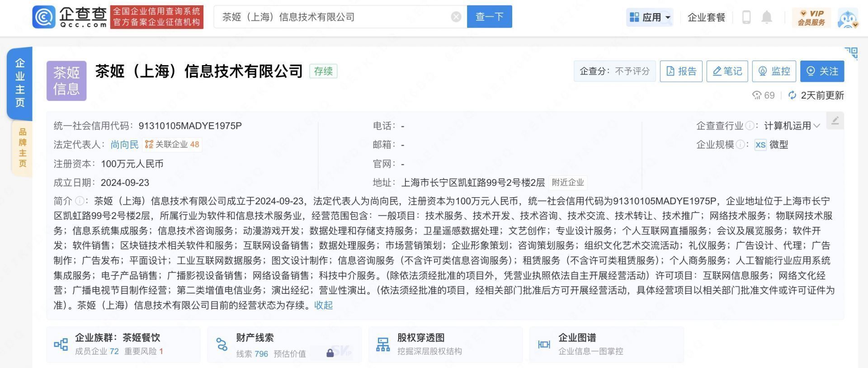Open the 股权穿透图 card
868x368 pixels.
tap(445, 344)
